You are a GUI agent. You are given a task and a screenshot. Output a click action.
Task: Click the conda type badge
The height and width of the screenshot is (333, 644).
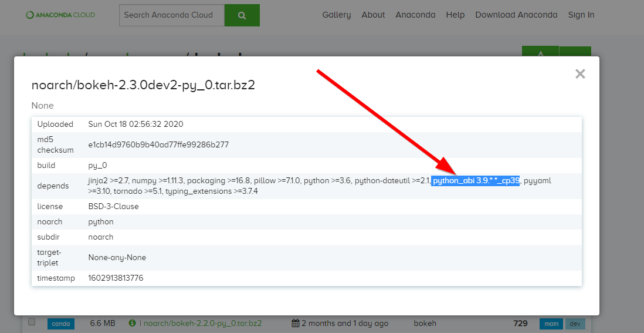[x=61, y=324]
